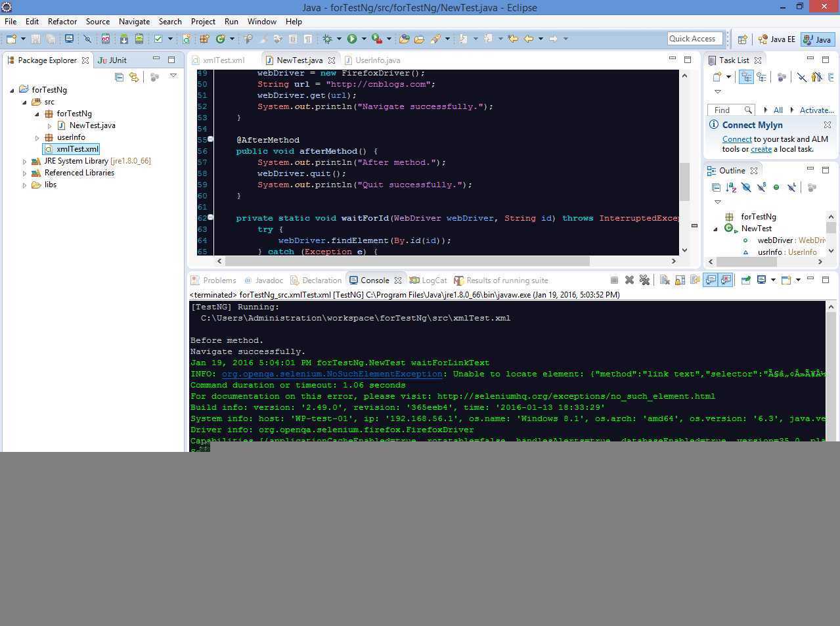The height and width of the screenshot is (626, 840).
Task: Click Display Selected Console icon
Action: point(762,280)
